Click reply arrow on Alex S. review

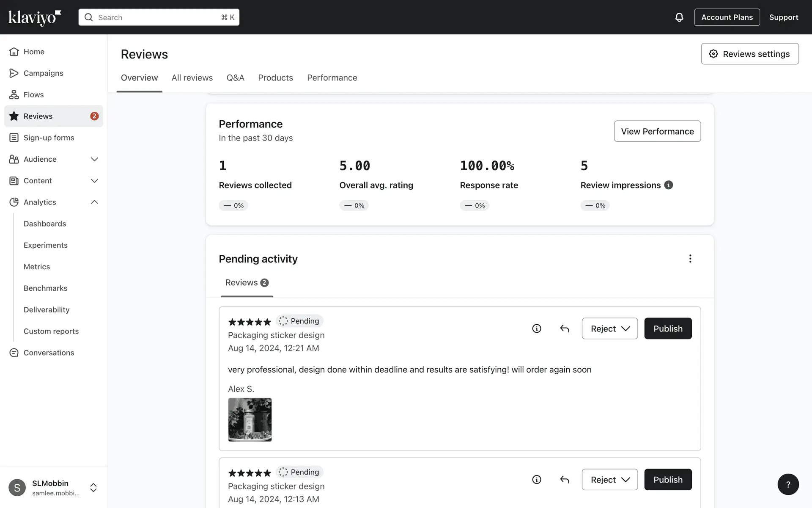(x=565, y=329)
